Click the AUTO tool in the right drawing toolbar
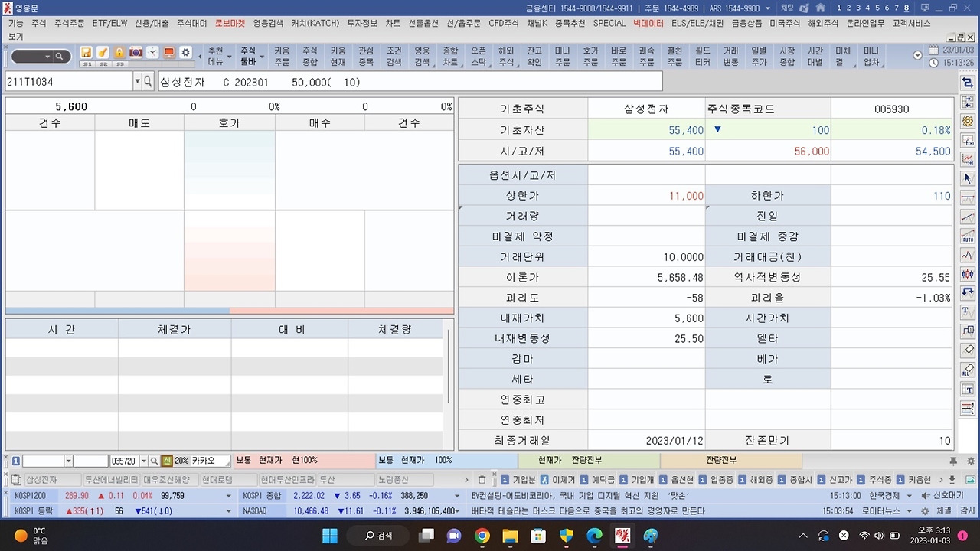This screenshot has width=980, height=551. (x=967, y=237)
